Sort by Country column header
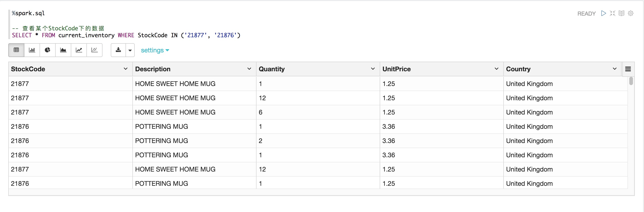 click(x=518, y=69)
